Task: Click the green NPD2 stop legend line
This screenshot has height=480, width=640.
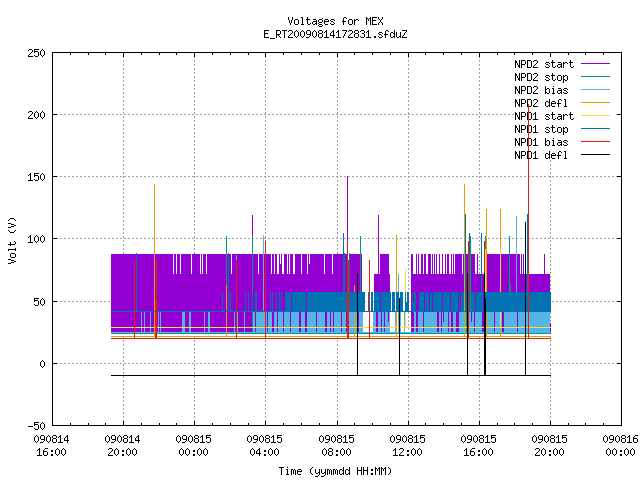Action: (596, 77)
